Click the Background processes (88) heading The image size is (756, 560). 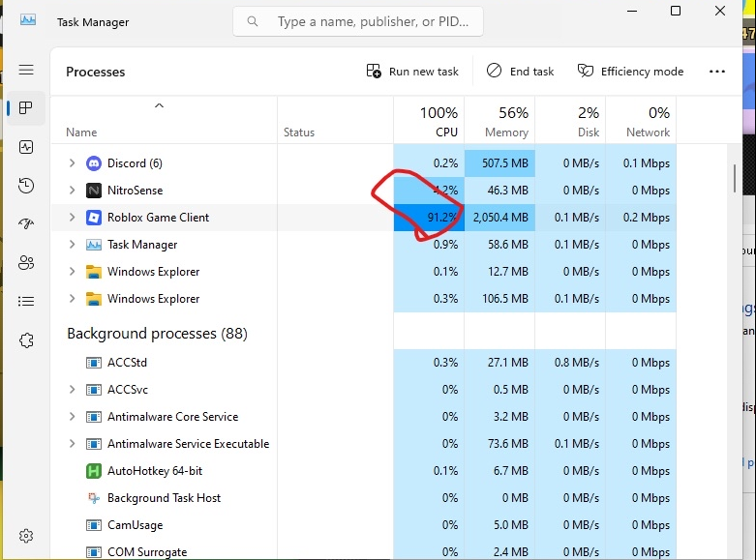coord(157,334)
